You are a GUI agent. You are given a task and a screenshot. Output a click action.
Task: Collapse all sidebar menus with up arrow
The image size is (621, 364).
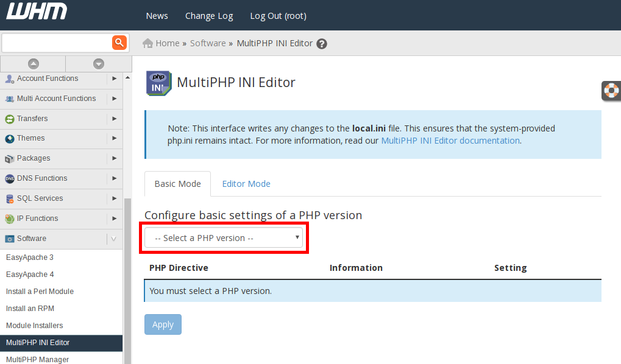pos(33,64)
